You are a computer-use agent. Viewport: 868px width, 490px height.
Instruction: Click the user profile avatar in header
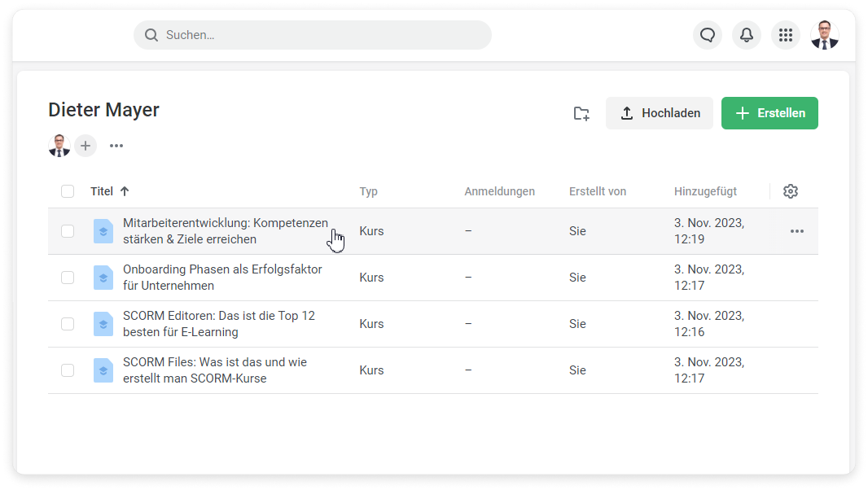coord(824,35)
